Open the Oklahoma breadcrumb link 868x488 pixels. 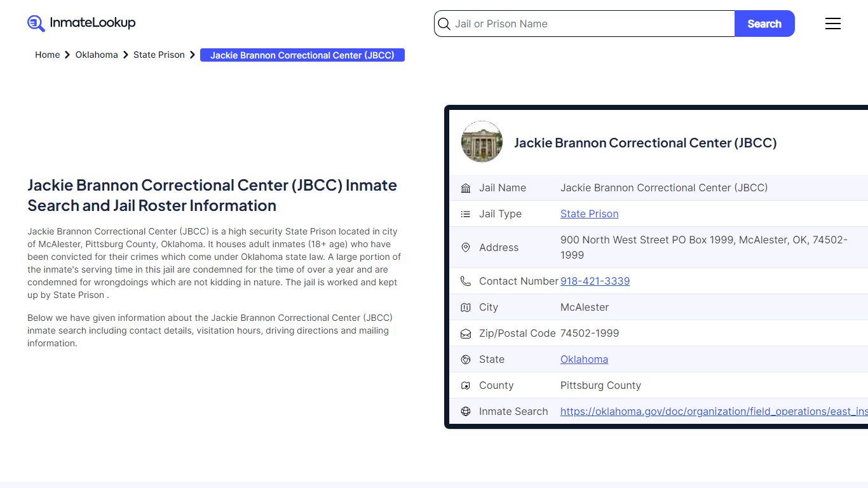click(x=97, y=55)
